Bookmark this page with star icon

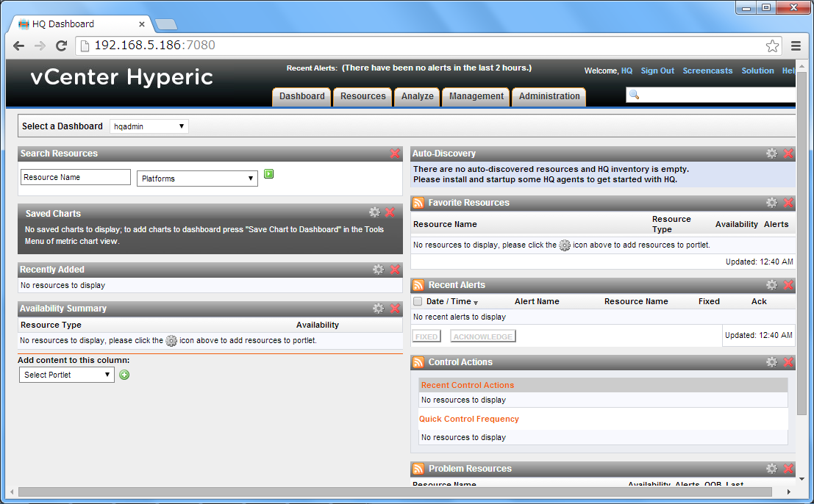pos(772,46)
